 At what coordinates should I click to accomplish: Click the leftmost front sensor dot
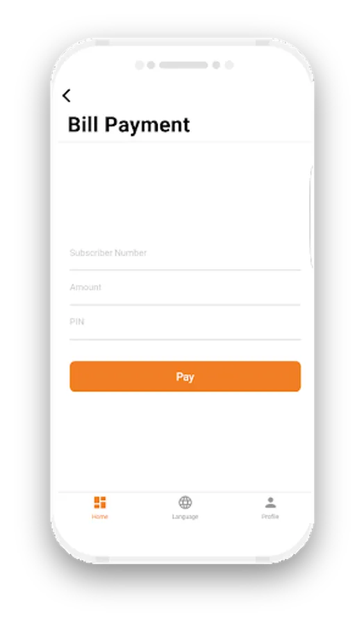[x=139, y=65]
